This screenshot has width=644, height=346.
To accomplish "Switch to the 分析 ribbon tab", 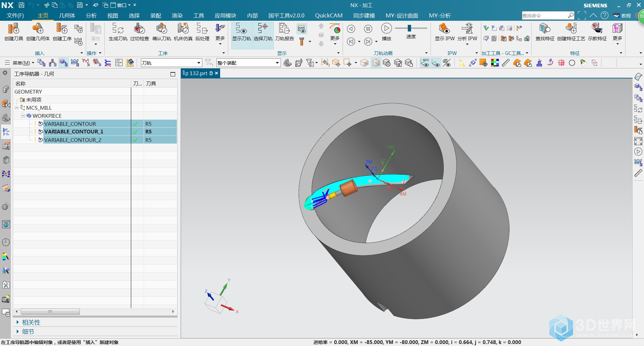I will [x=91, y=16].
